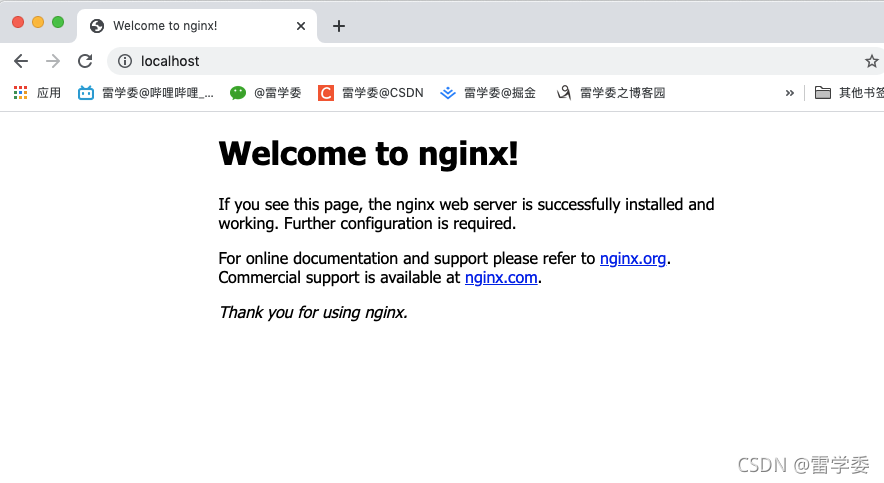Click the 'Thank you for using nginx.' text

313,313
